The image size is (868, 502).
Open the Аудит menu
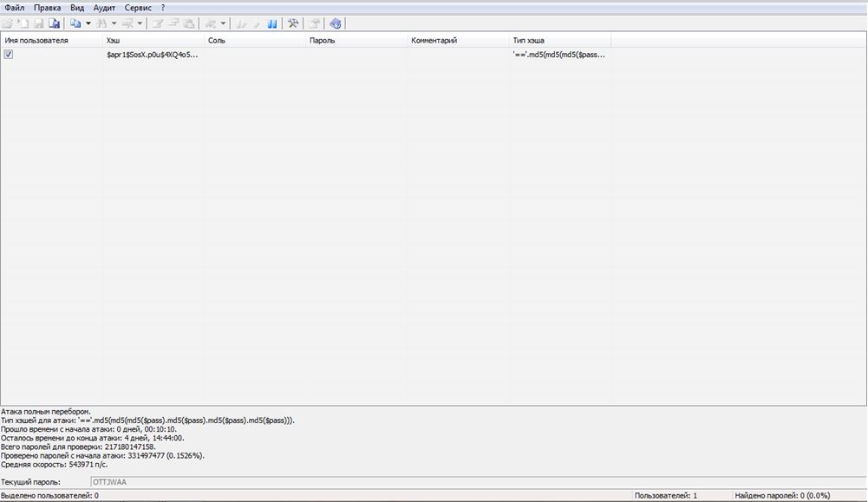(104, 7)
